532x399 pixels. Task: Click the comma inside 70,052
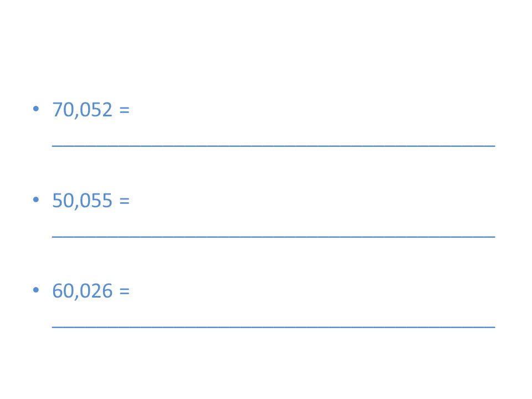[76, 116]
